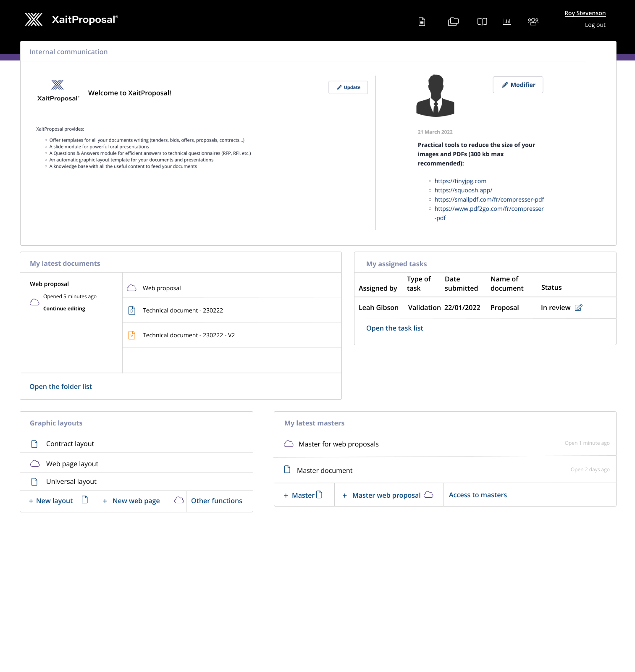Select Web page layout
The width and height of the screenshot is (635, 672).
coord(136,463)
